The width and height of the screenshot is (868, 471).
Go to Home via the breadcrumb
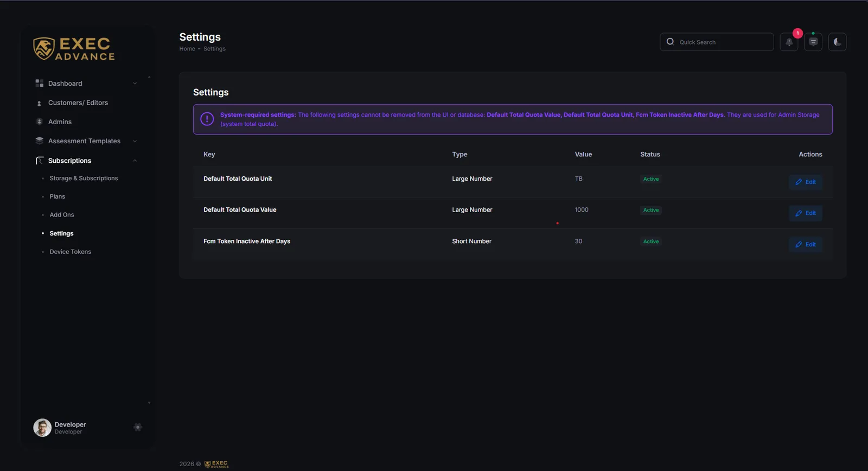tap(187, 49)
